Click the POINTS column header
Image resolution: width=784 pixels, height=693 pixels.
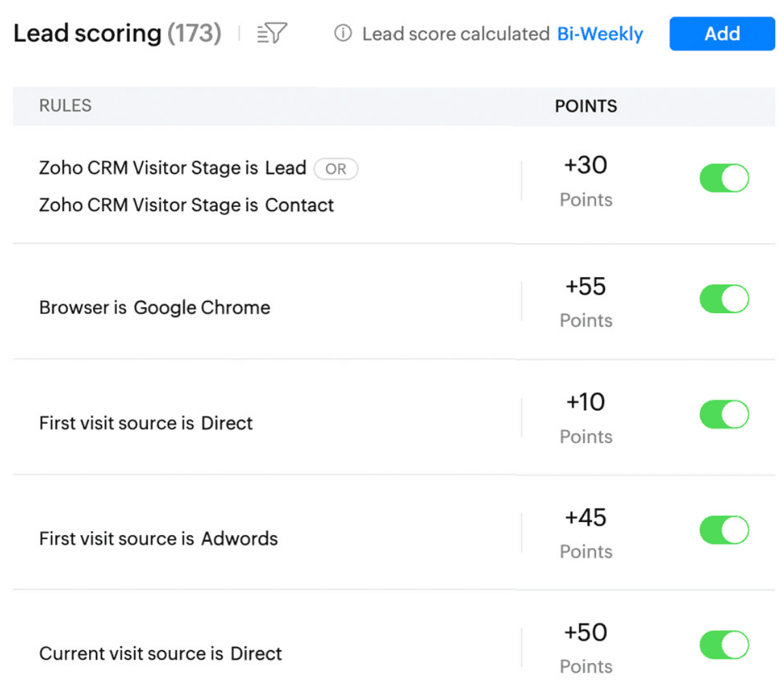(586, 106)
